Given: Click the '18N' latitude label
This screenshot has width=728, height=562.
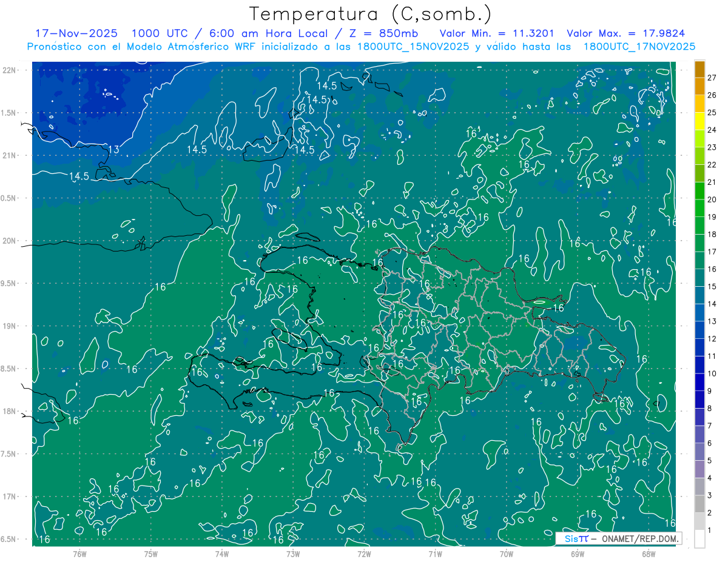Looking at the screenshot, I should pos(10,411).
